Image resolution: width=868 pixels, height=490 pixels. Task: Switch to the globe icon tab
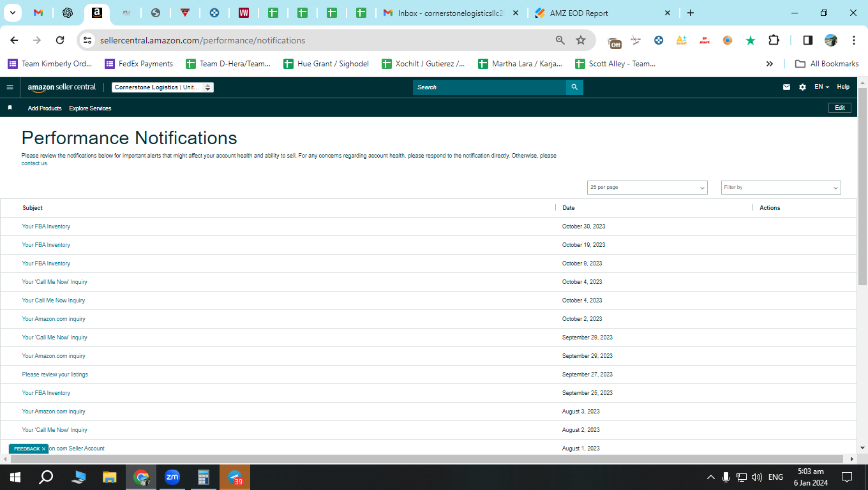156,13
